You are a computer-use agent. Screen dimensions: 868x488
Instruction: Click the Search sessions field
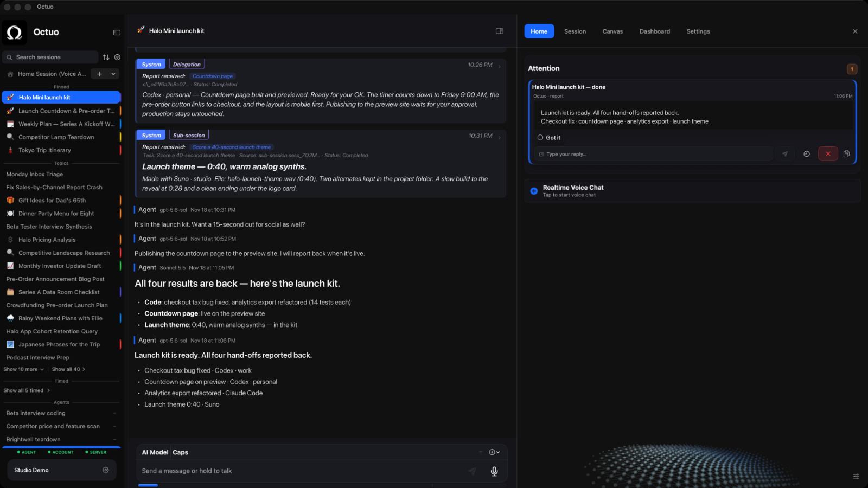pos(50,57)
